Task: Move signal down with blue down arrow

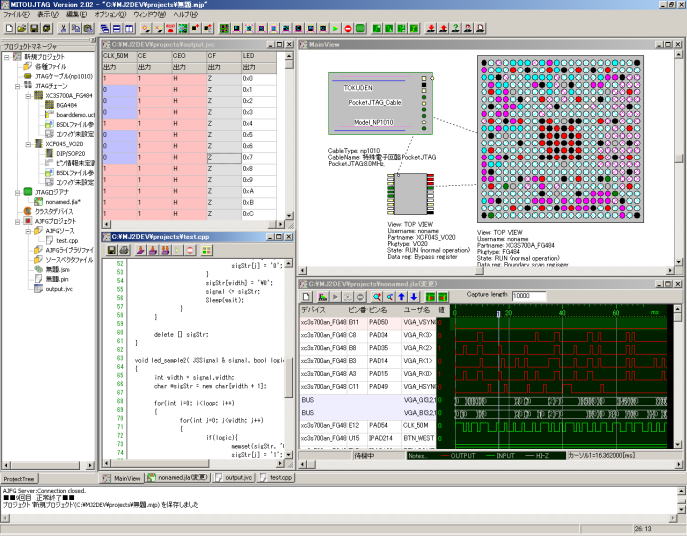Action: [414, 297]
